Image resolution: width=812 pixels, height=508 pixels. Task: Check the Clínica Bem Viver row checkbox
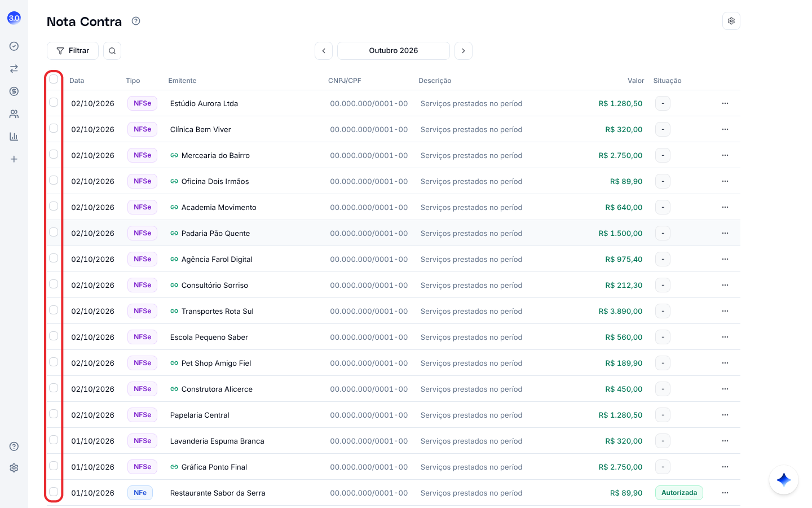[x=54, y=128]
